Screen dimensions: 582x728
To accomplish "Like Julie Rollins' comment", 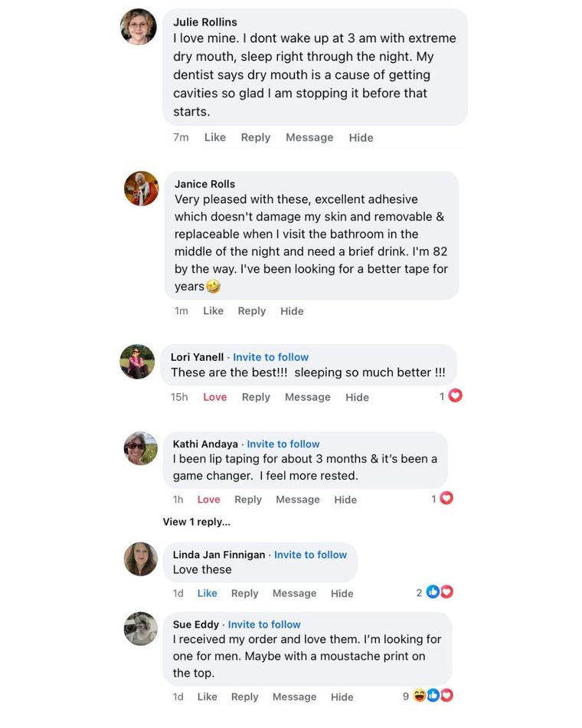I will point(215,137).
